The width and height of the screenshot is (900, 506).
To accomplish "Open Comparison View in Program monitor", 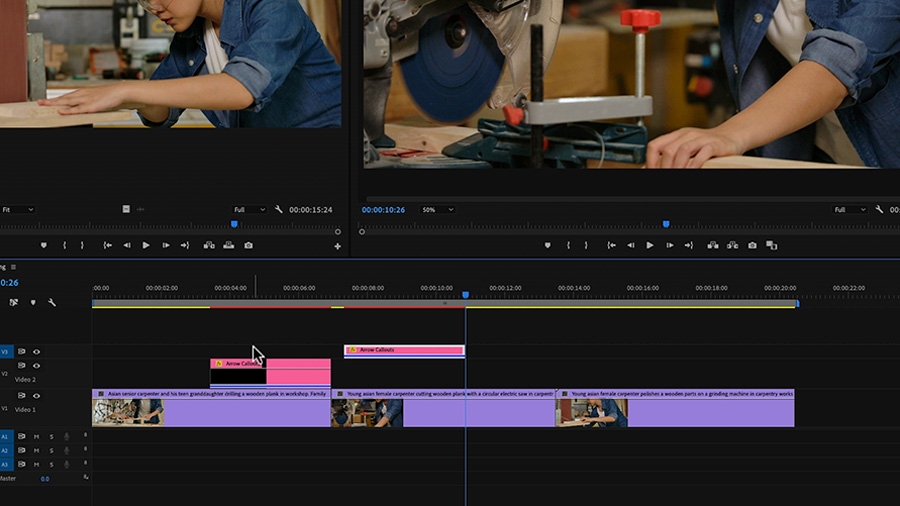I will point(771,246).
